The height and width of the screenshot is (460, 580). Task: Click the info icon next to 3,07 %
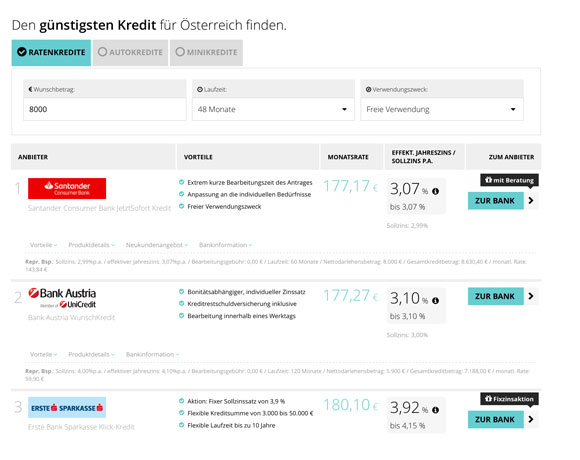435,191
